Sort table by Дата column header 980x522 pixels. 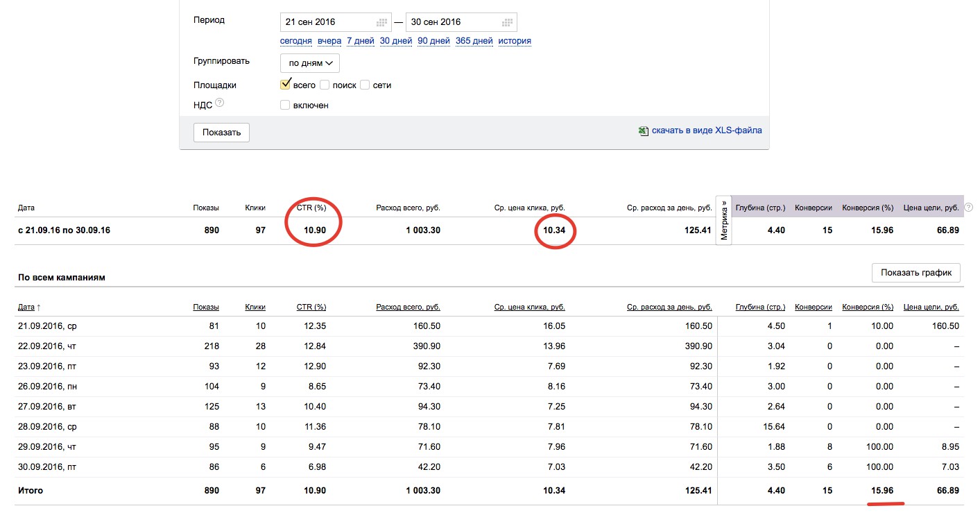(x=26, y=307)
